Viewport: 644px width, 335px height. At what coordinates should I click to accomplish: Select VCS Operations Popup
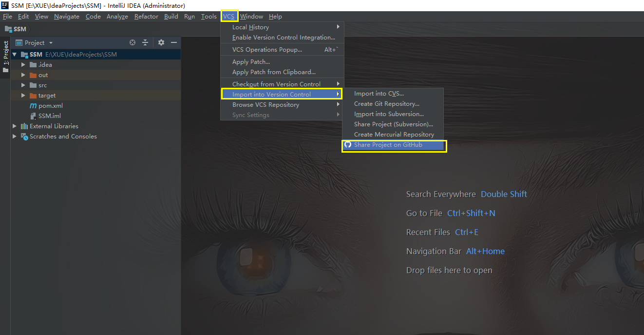click(282, 50)
